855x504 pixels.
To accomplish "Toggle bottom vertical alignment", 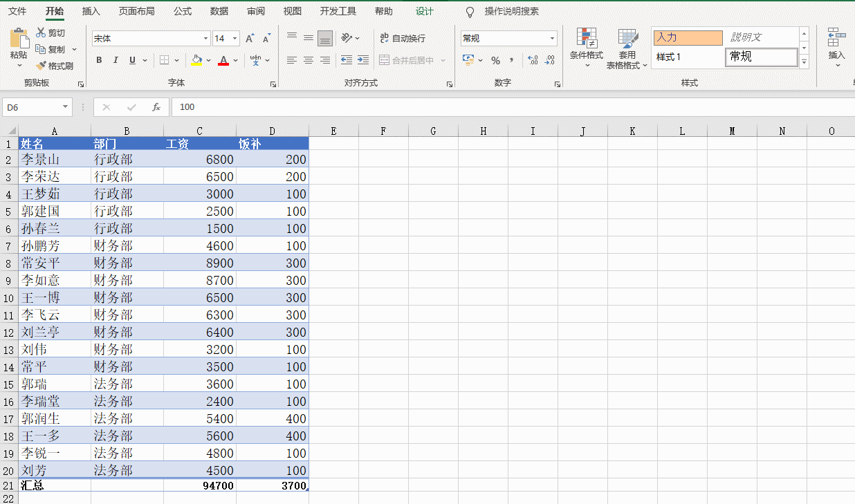I will coord(325,38).
